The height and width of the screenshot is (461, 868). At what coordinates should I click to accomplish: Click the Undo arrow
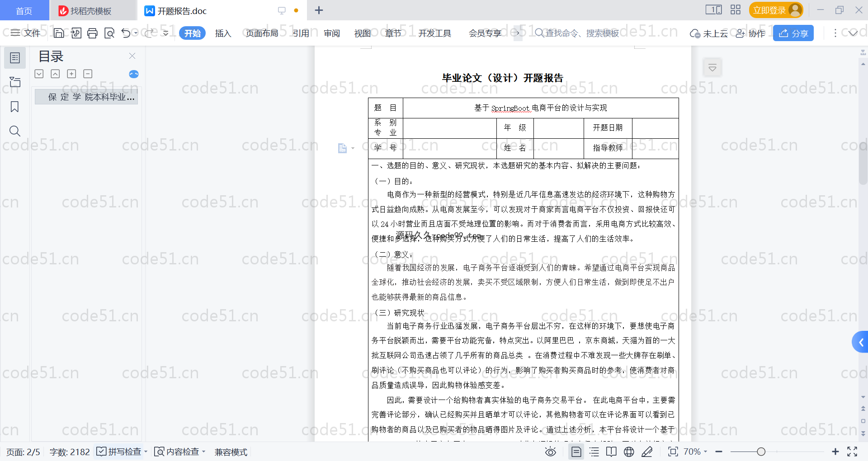(126, 33)
